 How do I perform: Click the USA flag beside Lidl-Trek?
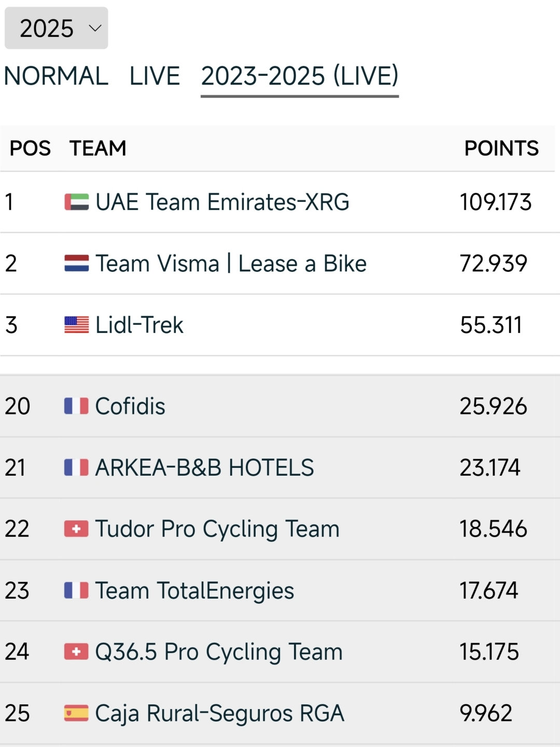click(x=76, y=325)
